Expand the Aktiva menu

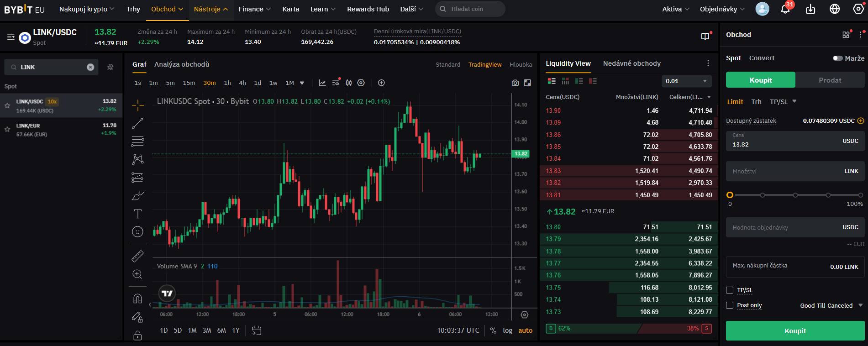point(675,9)
